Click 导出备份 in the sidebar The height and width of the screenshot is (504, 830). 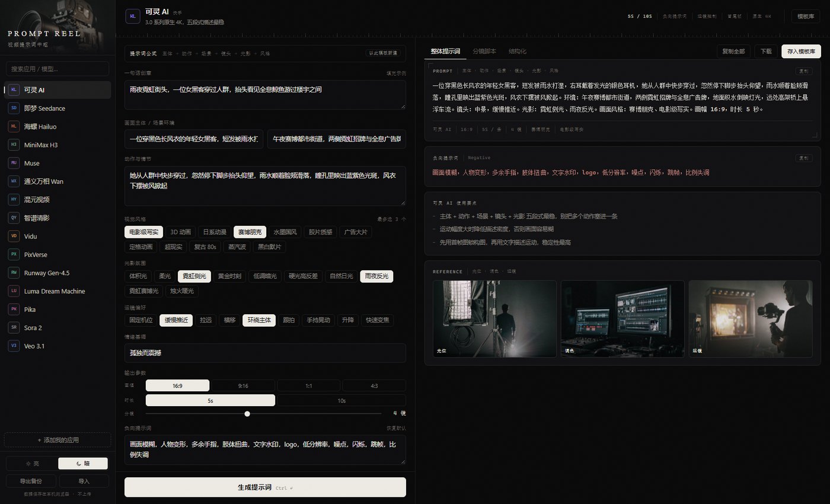pyautogui.click(x=30, y=481)
